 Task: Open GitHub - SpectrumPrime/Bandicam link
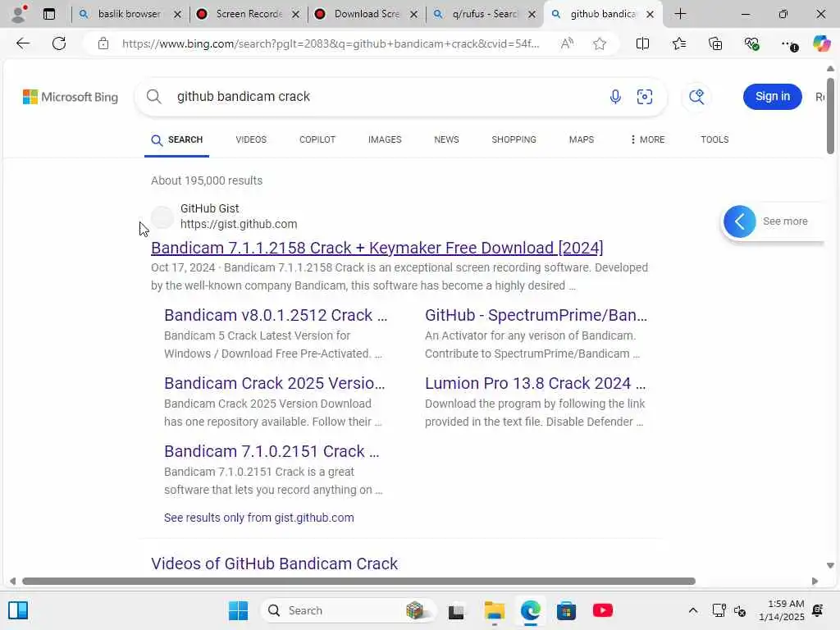point(536,315)
